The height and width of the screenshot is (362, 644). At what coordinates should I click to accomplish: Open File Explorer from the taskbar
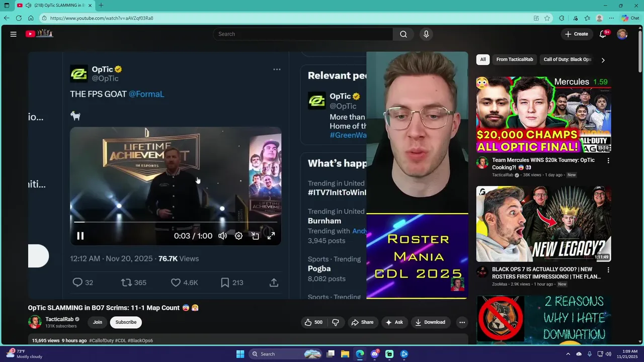click(345, 354)
